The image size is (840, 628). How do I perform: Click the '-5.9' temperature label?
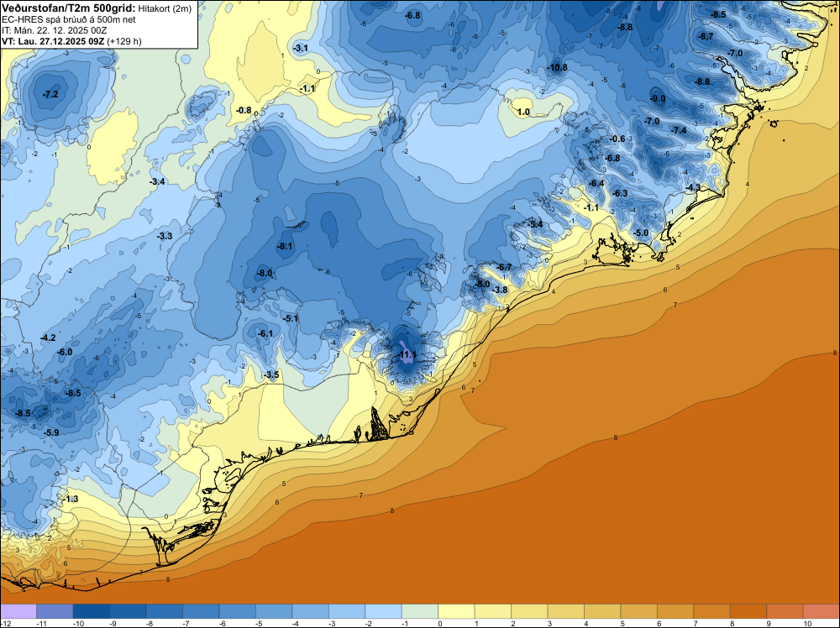[x=51, y=432]
